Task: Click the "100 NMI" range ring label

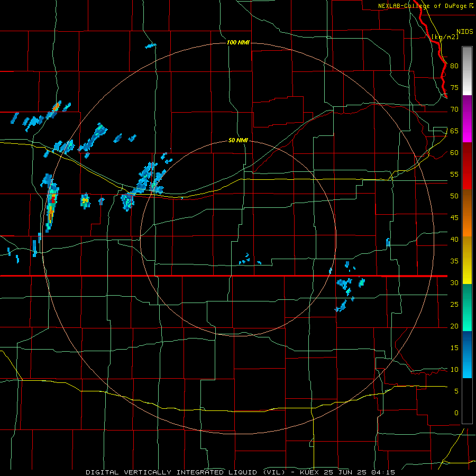Action: (x=238, y=42)
